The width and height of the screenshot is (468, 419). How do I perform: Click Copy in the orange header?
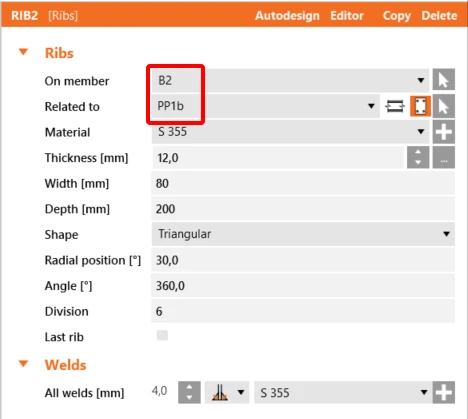pyautogui.click(x=397, y=16)
